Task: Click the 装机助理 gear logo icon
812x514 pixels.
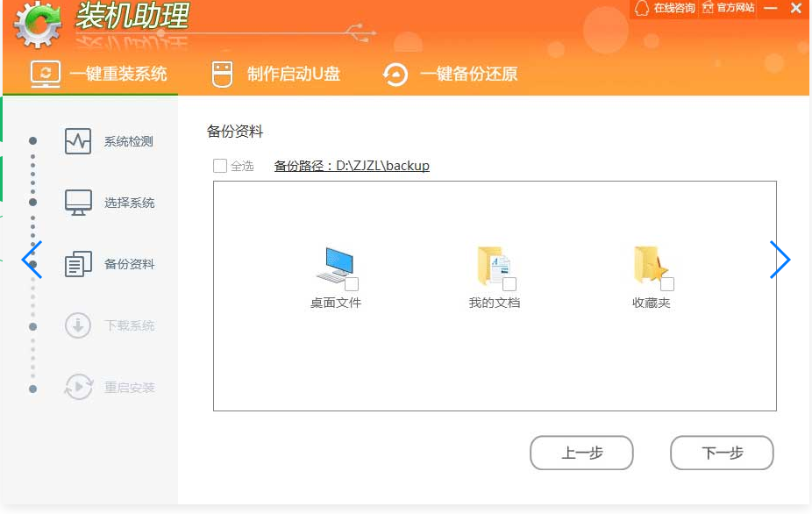Action: tap(38, 25)
